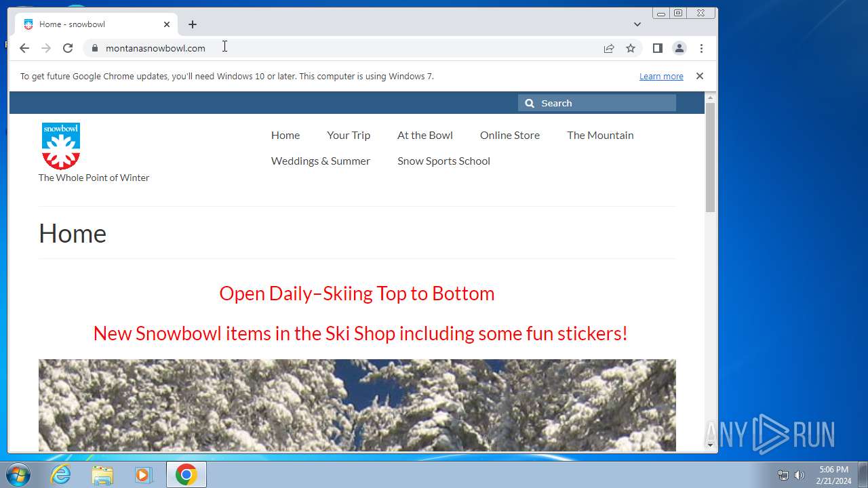Viewport: 868px width, 488px height.
Task: Close the Home - snowbowl tab
Action: (167, 24)
